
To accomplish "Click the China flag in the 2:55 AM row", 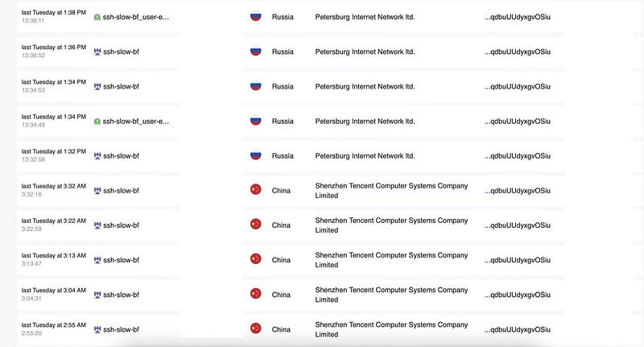I will pyautogui.click(x=256, y=328).
